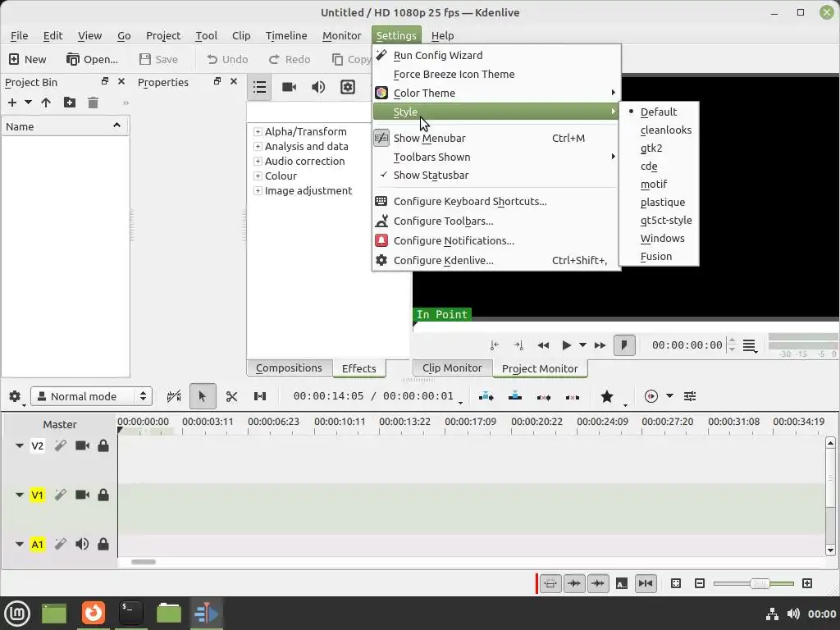Click the monitor Fast Forward button
Viewport: 840px width, 630px height.
(600, 345)
